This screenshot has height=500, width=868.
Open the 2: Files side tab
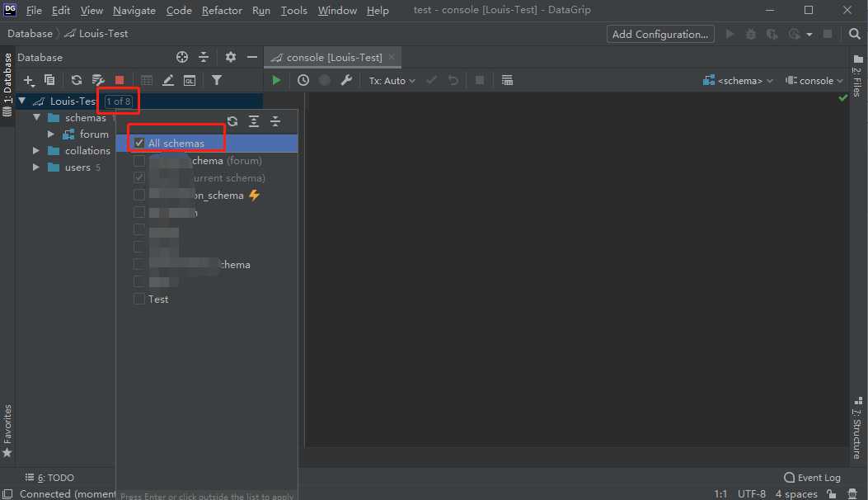coord(857,75)
